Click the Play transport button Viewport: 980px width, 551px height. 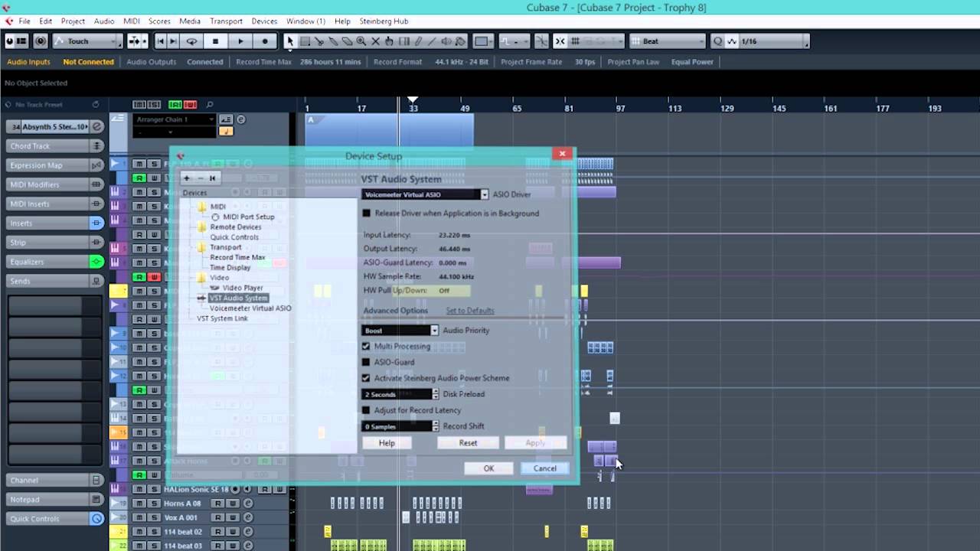click(x=240, y=41)
